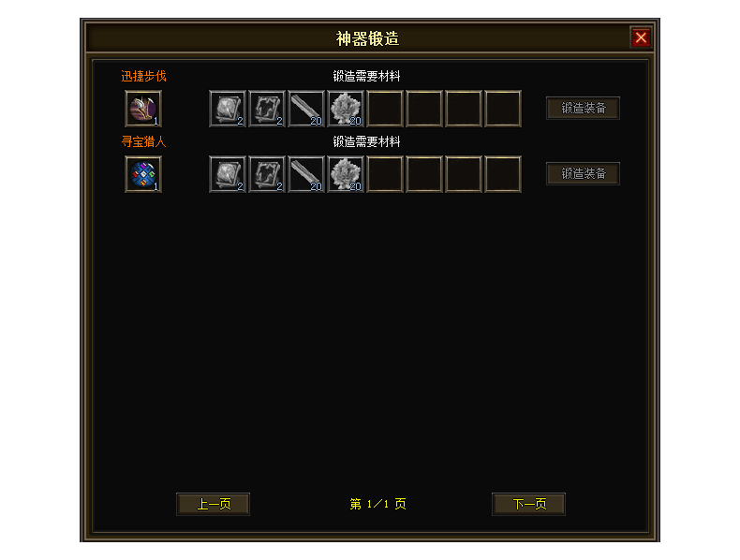740x560 pixels.
Task: Click first ore material in 寻宝猎人 row
Action: pos(228,174)
